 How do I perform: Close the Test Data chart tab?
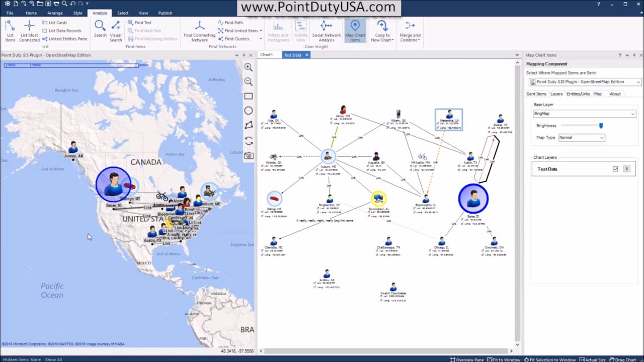tap(306, 55)
